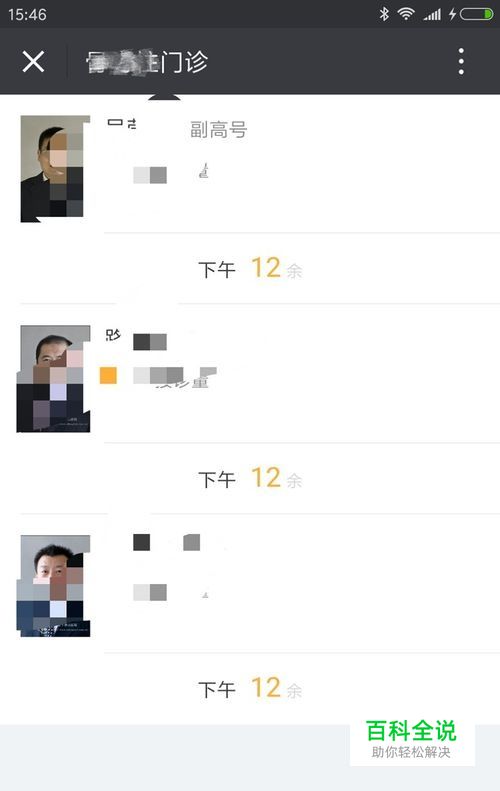The width and height of the screenshot is (500, 791).
Task: Open the third doctor's profile photo
Action: [54, 586]
